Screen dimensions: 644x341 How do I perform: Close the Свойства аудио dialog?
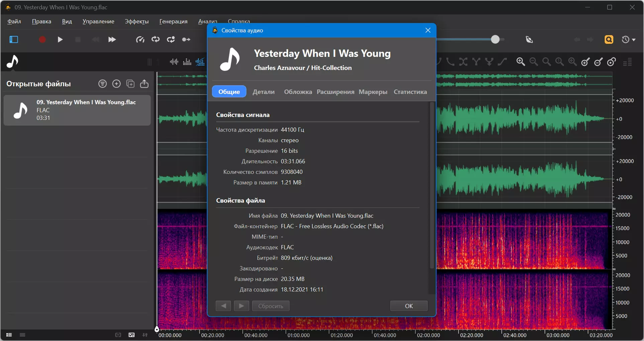[x=428, y=30]
